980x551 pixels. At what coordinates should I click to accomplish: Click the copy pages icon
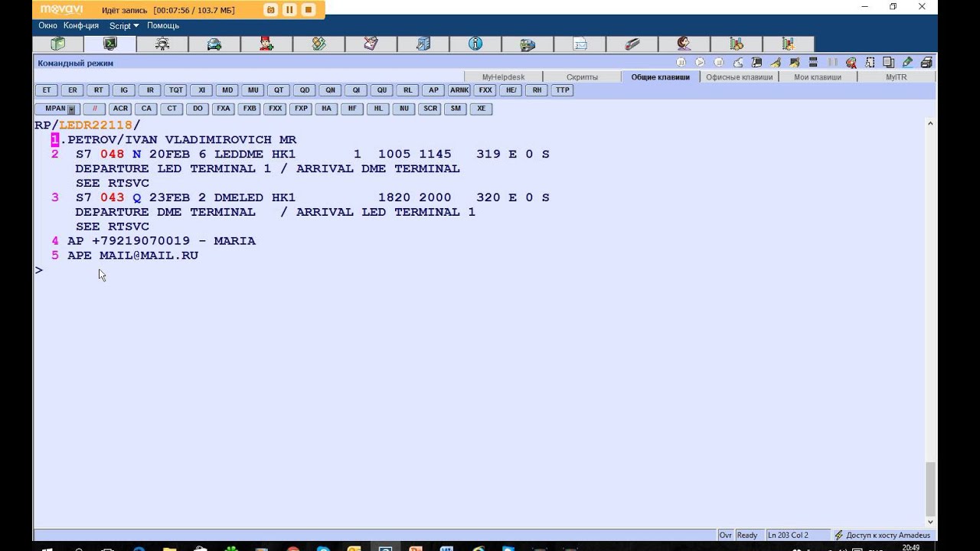pyautogui.click(x=888, y=63)
